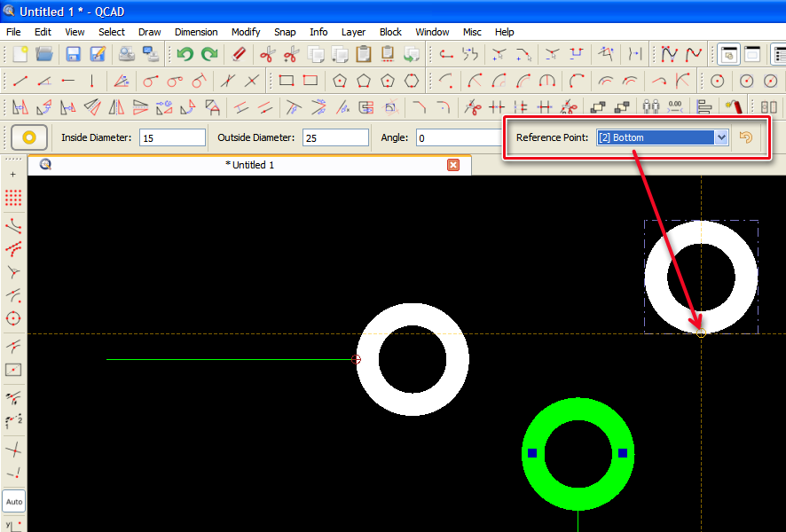Select the Chamfer/Bevel tool
This screenshot has width=786, height=532.
419,107
